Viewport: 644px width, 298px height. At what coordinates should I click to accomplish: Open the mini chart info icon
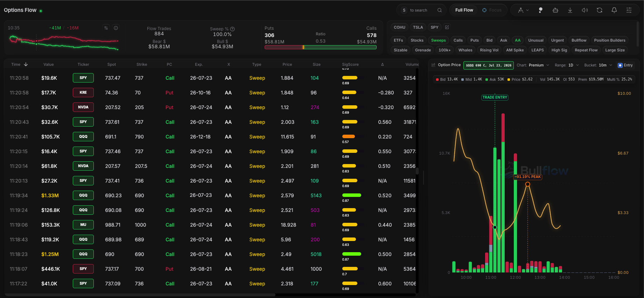pyautogui.click(x=116, y=28)
